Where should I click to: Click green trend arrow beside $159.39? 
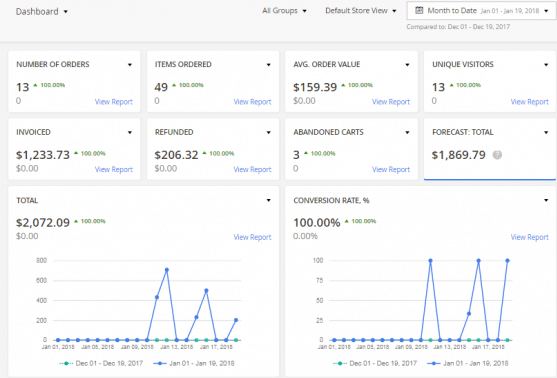[343, 85]
